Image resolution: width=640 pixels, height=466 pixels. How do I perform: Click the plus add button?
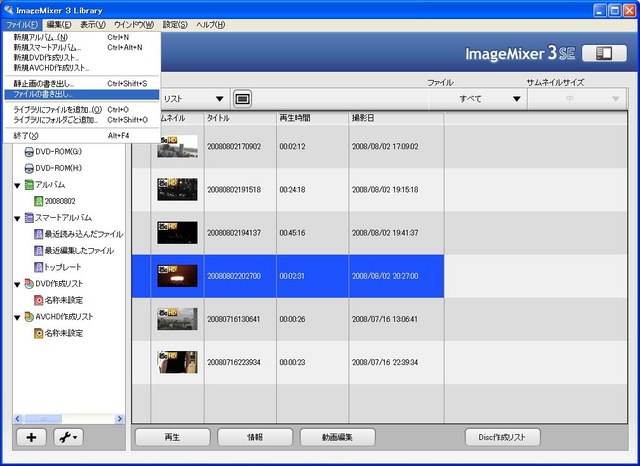(x=31, y=437)
